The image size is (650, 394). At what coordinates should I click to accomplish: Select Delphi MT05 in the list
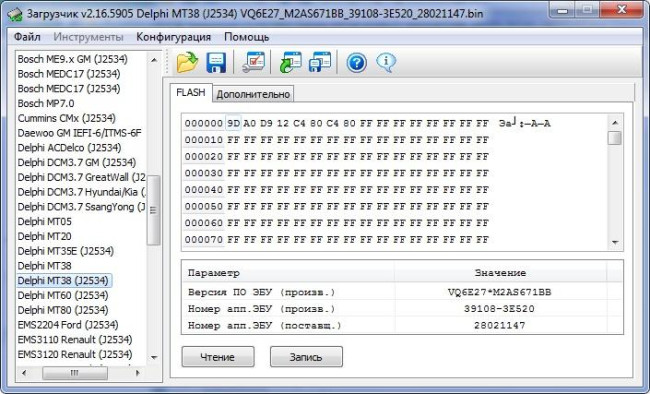click(44, 221)
